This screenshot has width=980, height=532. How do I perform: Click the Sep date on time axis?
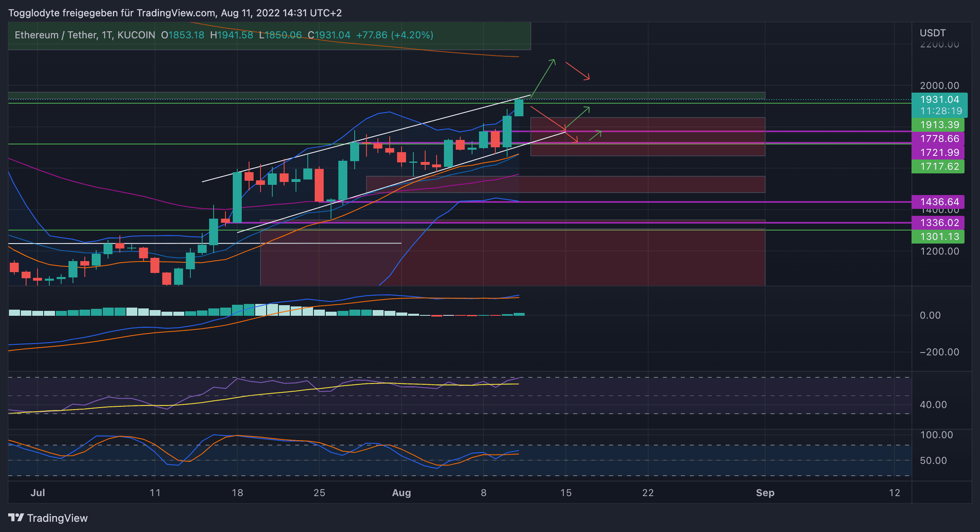[x=765, y=493]
